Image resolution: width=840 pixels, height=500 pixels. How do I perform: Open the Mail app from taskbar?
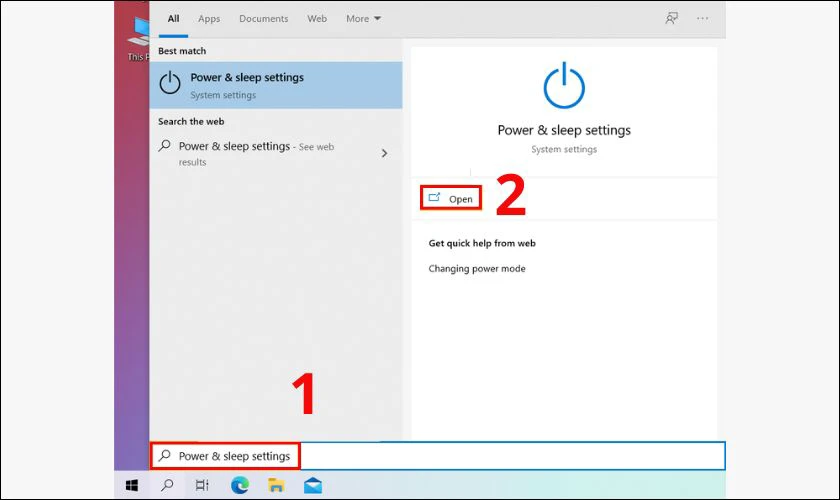(x=313, y=486)
